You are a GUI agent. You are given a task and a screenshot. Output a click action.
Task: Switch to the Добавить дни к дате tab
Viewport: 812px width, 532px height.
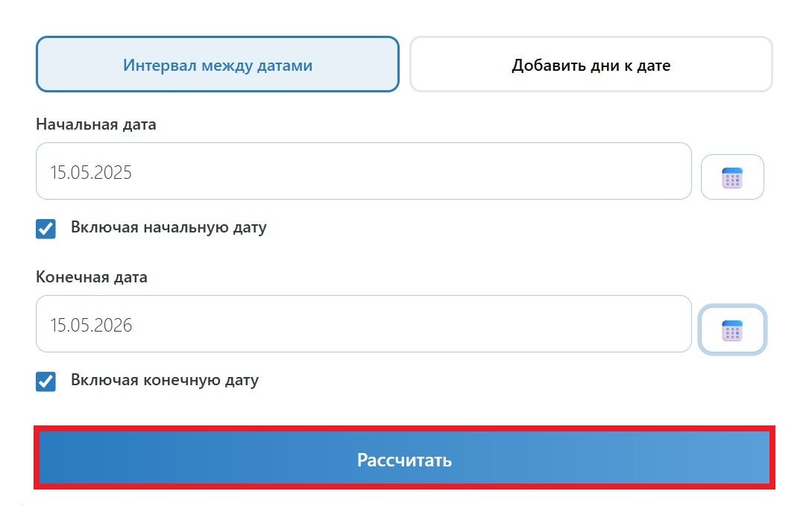[x=591, y=64]
